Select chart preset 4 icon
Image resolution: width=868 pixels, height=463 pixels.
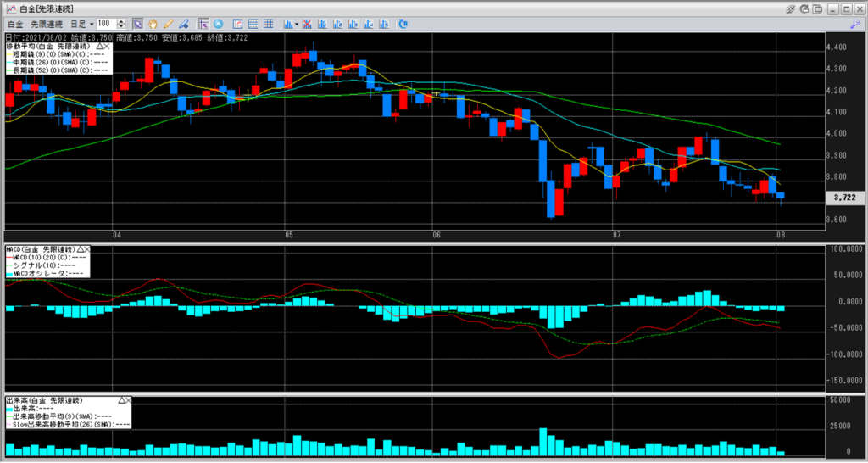pyautogui.click(x=369, y=24)
